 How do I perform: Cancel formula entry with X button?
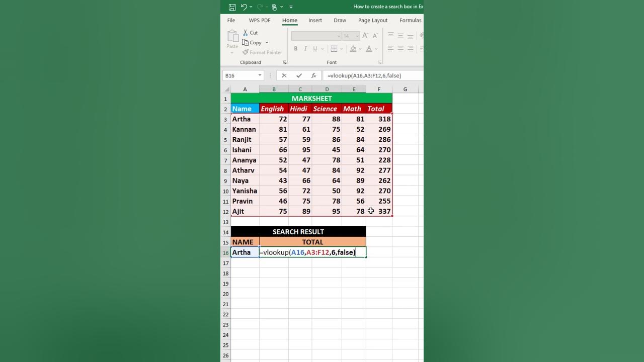[x=284, y=75]
